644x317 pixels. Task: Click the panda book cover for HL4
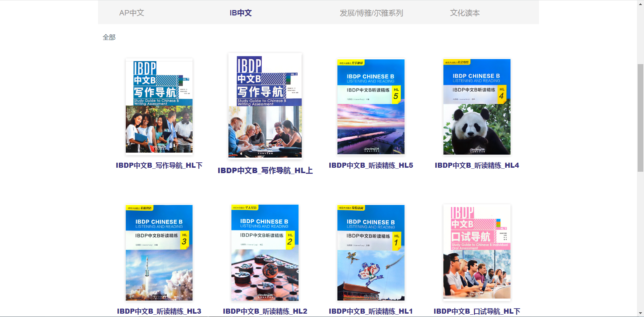(477, 107)
